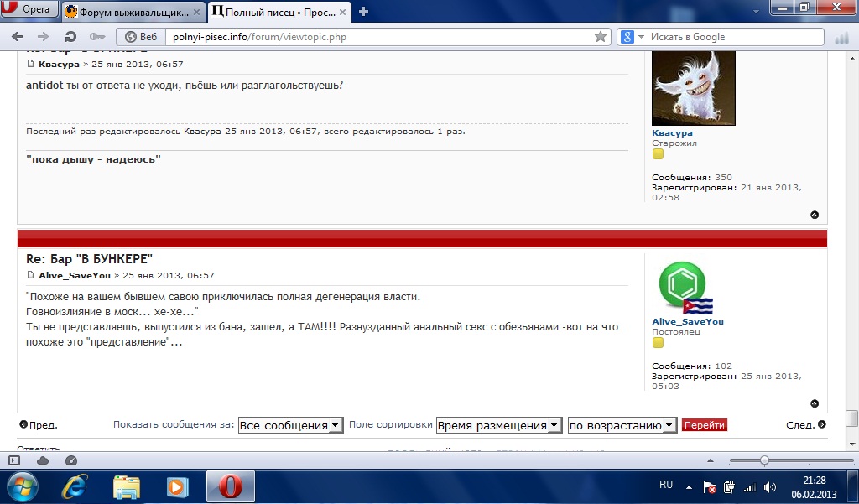Image resolution: width=859 pixels, height=504 pixels.
Task: Focus the address bar URL field
Action: coord(378,37)
